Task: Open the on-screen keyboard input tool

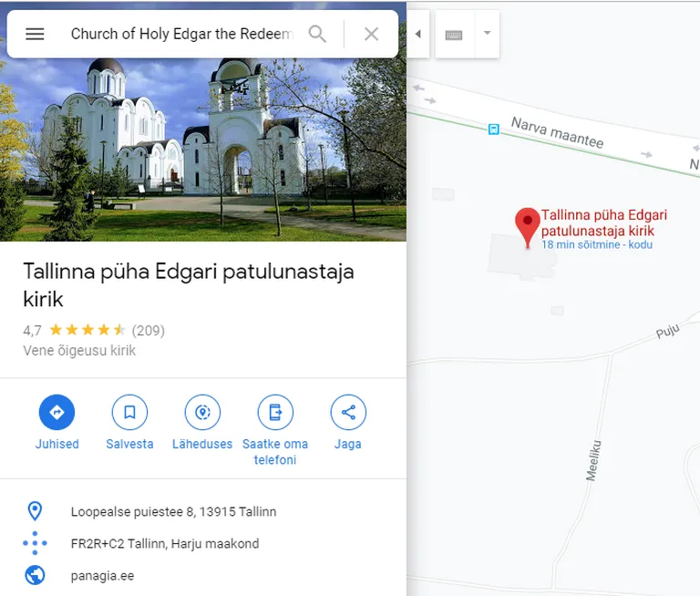Action: point(454,35)
